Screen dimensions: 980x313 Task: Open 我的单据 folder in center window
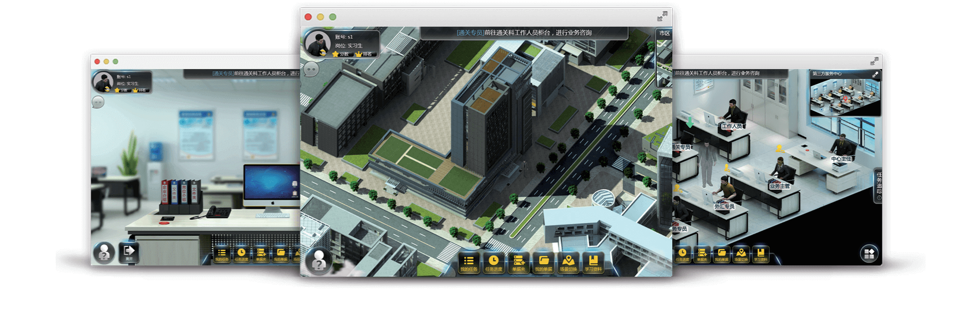click(x=543, y=262)
